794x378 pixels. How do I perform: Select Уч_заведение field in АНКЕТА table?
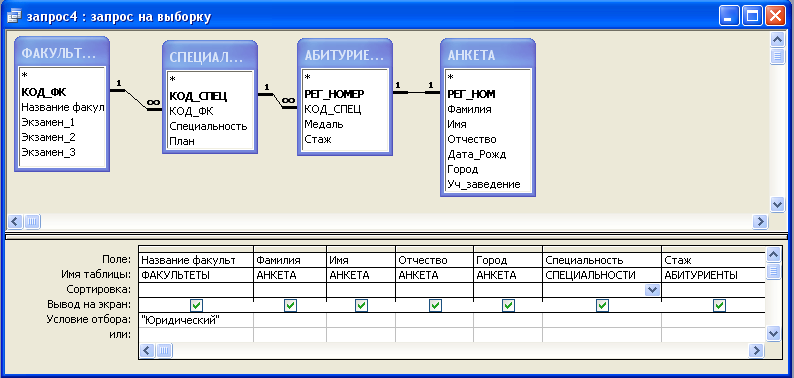[x=484, y=184]
